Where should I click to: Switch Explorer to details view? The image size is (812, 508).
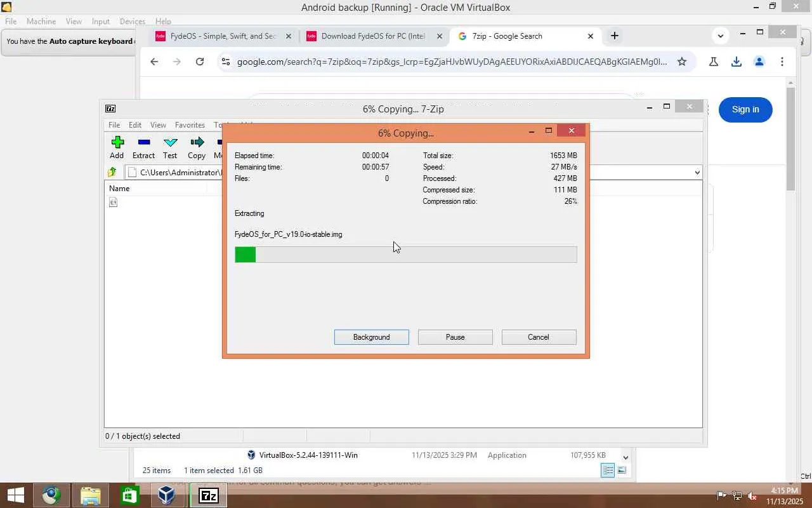coord(608,471)
